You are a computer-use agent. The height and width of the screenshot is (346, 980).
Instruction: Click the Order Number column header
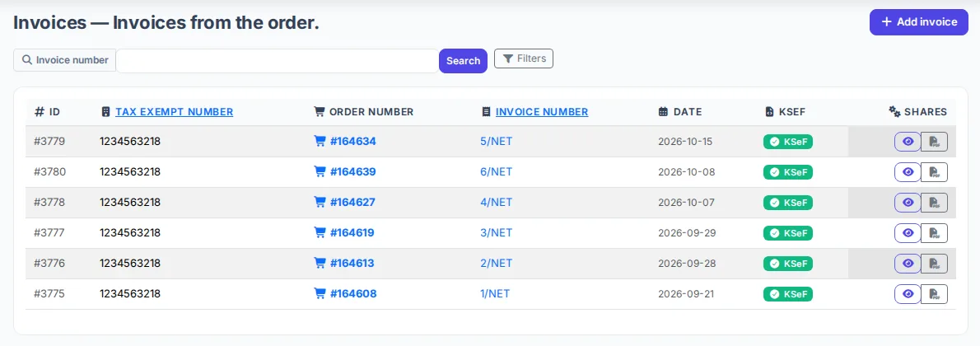point(363,112)
